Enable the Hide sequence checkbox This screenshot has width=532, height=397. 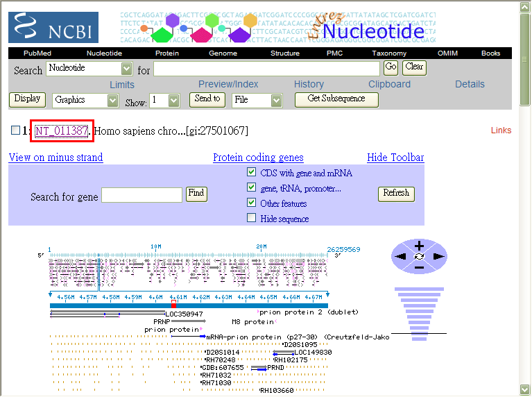(252, 219)
